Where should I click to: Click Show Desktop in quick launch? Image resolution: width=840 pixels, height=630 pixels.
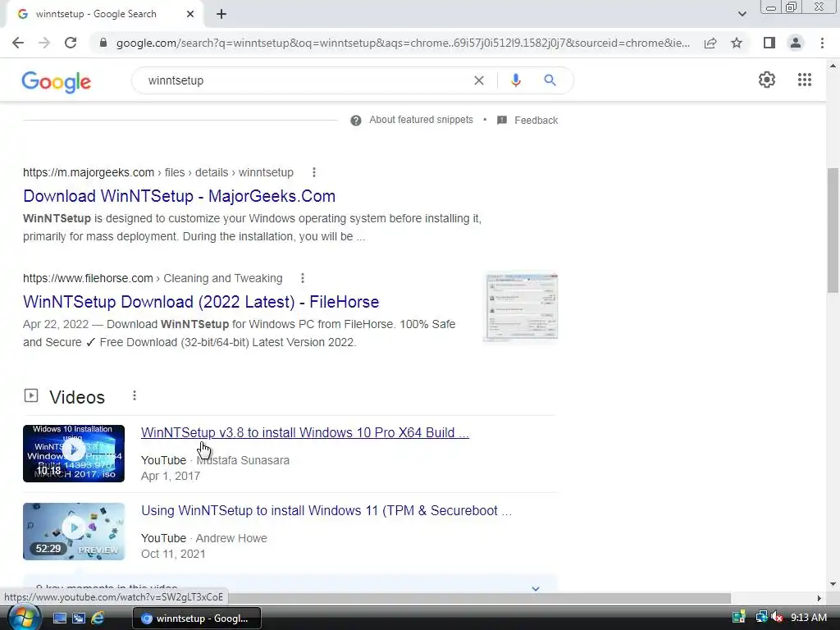pos(59,619)
